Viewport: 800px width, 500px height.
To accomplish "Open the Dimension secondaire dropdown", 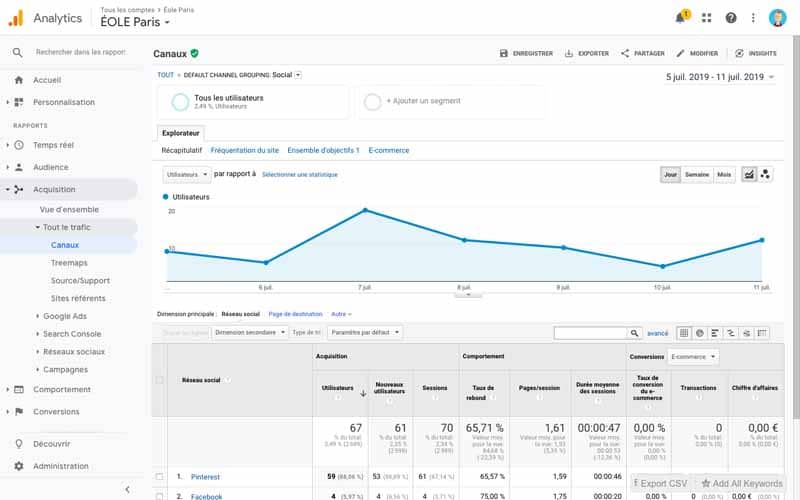I will pos(250,333).
